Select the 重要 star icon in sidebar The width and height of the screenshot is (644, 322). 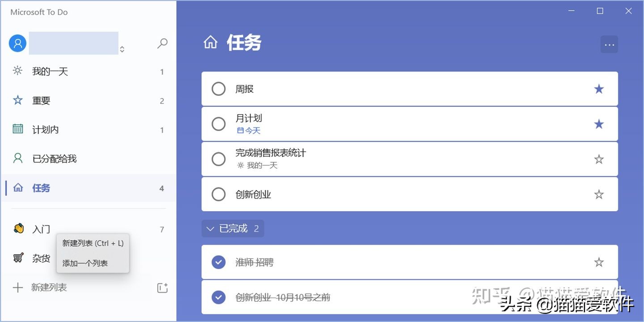point(17,100)
